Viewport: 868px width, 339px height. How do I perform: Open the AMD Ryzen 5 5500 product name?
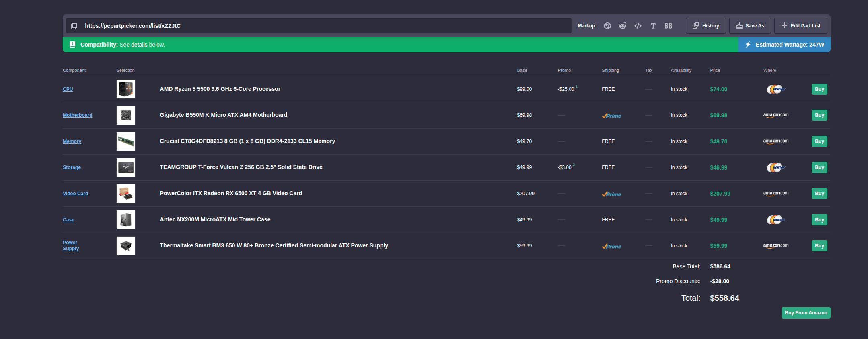pyautogui.click(x=220, y=89)
